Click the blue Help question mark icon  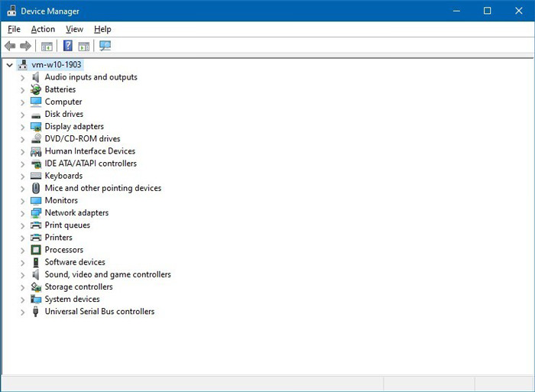coord(68,46)
